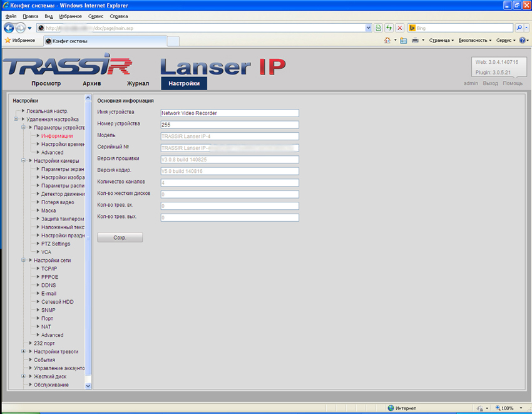Click the feeds toolbar icon
The height and width of the screenshot is (414, 532).
[404, 41]
